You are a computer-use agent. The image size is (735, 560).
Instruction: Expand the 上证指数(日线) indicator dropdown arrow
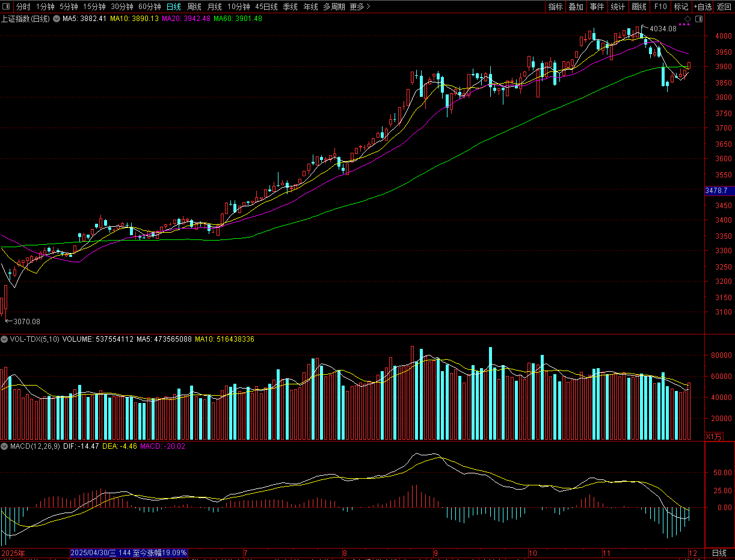(x=57, y=19)
